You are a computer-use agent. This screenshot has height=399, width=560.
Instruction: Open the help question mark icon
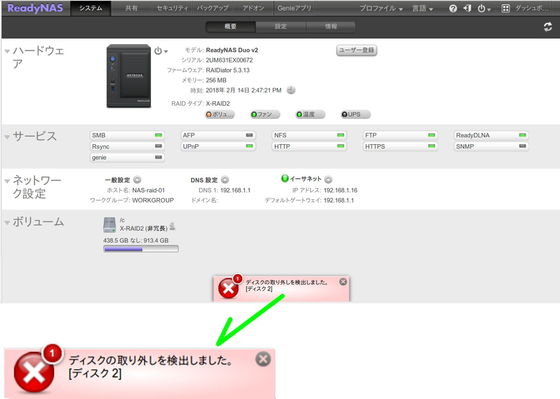click(x=453, y=9)
